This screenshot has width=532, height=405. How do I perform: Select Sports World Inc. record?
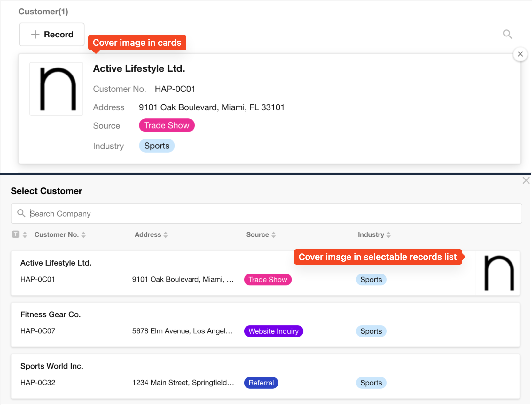[52, 366]
